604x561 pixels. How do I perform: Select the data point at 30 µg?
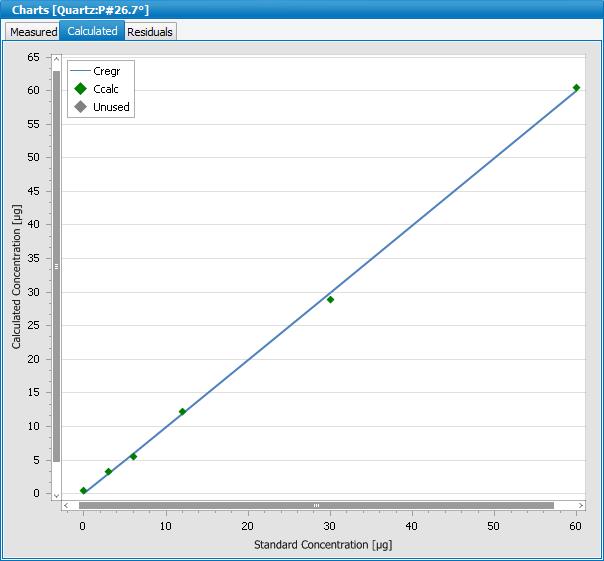click(330, 299)
